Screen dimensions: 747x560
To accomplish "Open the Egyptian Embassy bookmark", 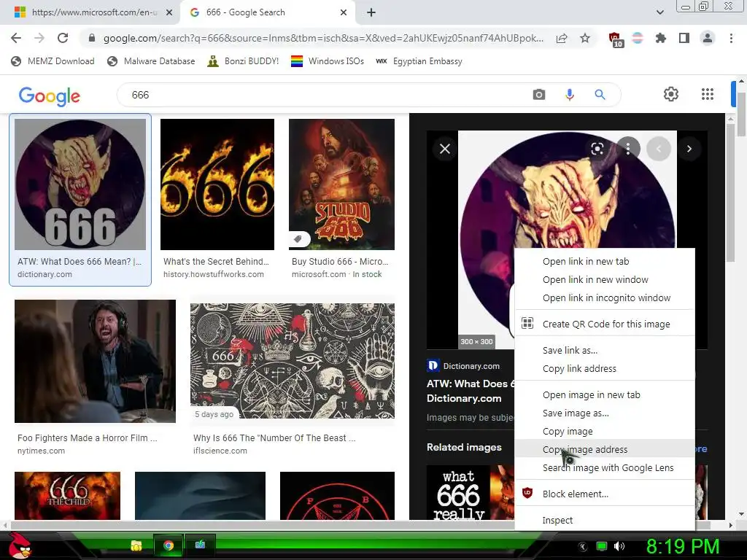I will tap(419, 61).
